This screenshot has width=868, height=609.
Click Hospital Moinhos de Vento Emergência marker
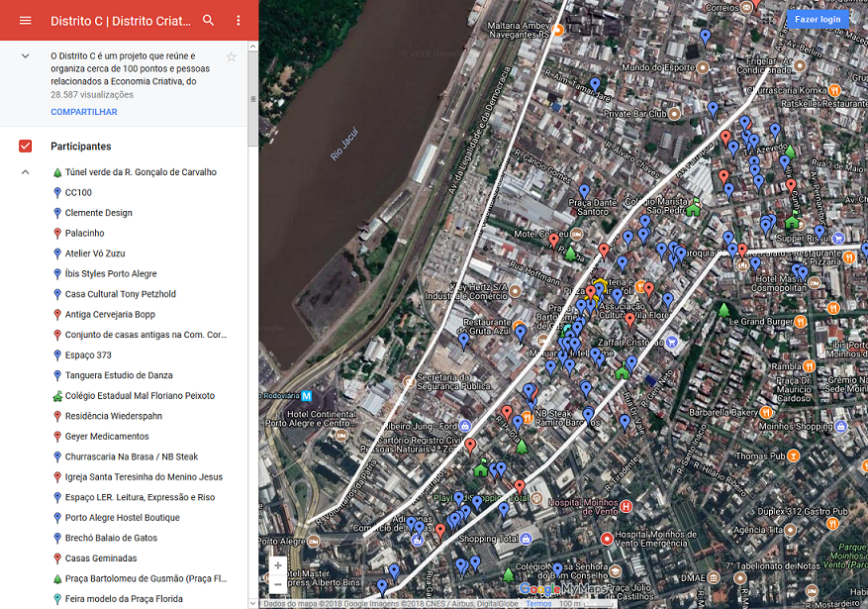607,538
